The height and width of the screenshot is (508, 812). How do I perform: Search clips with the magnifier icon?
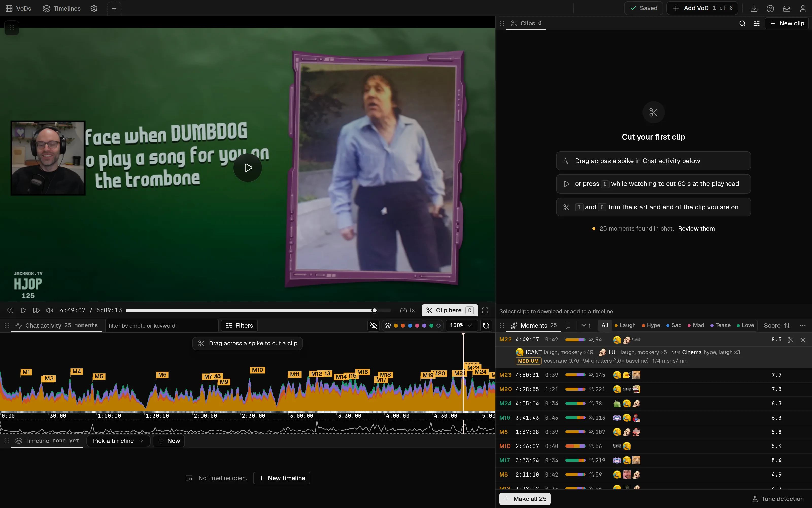742,23
